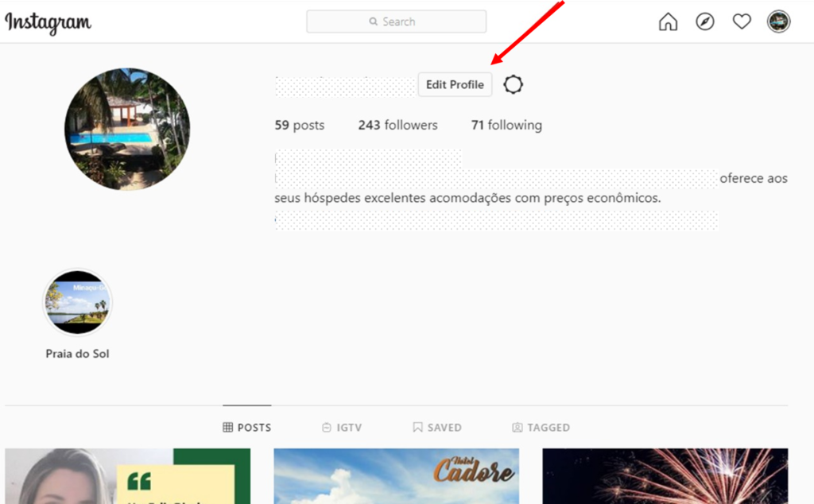Image resolution: width=814 pixels, height=504 pixels.
Task: Open the Praia do Sol story highlight
Action: pyautogui.click(x=77, y=302)
